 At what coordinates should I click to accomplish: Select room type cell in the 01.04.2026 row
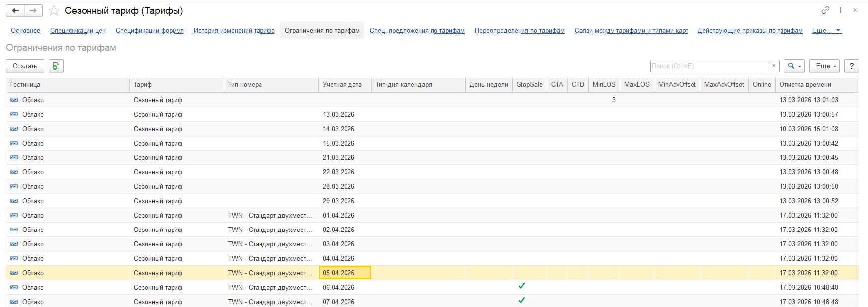tap(271, 215)
